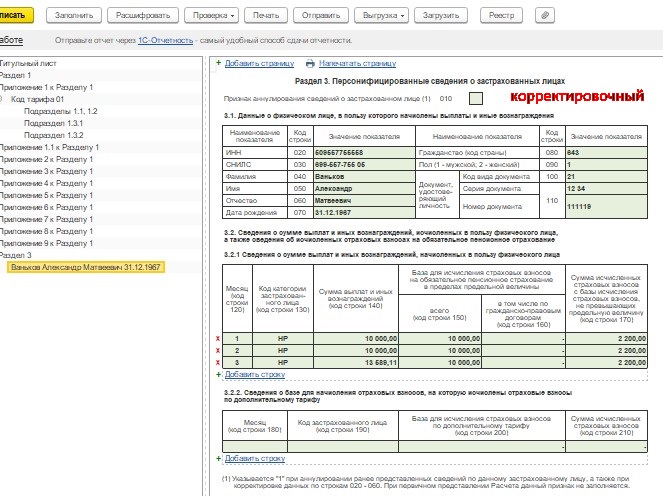
Task: Open Приложение 3 к Разделу 1
Action: [47, 171]
